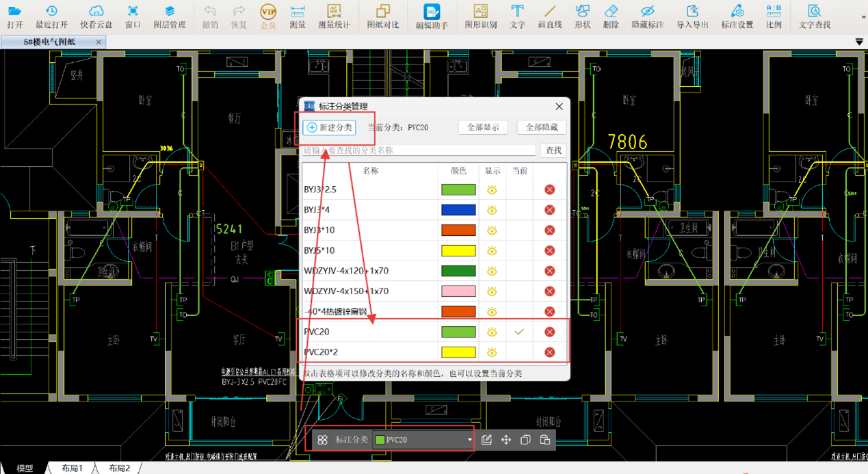The height and width of the screenshot is (474, 868).
Task: Open the 图纸对比 drawing compare tool
Action: click(x=382, y=16)
